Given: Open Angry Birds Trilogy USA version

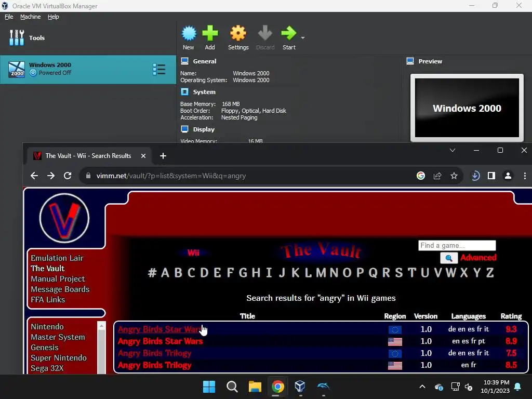Looking at the screenshot, I should [154, 365].
